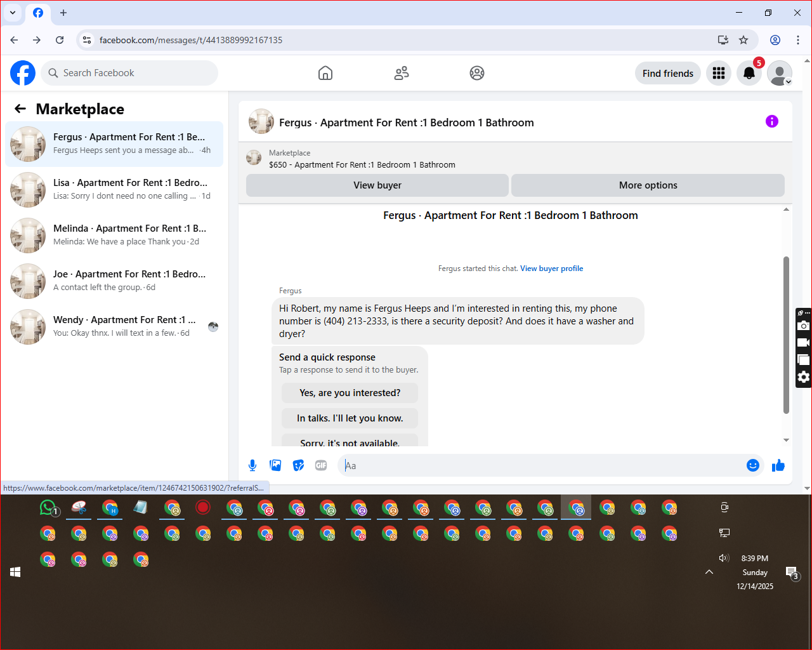Open the notifications bell
Image resolution: width=812 pixels, height=650 pixels.
tap(749, 74)
